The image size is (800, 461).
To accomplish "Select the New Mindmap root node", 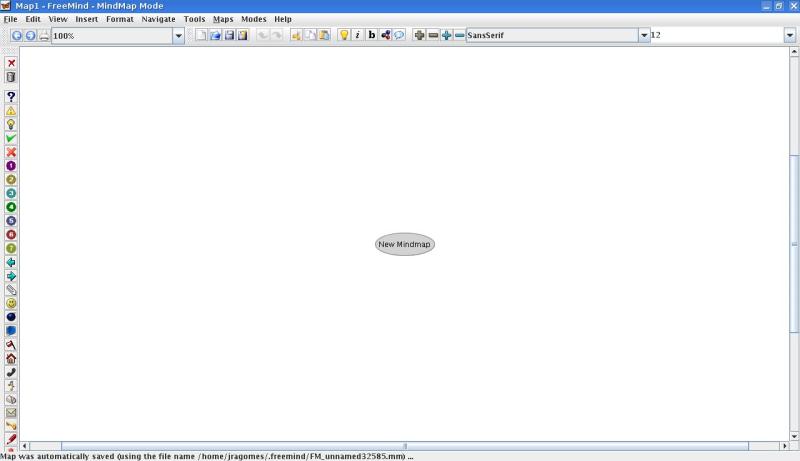I will (405, 244).
